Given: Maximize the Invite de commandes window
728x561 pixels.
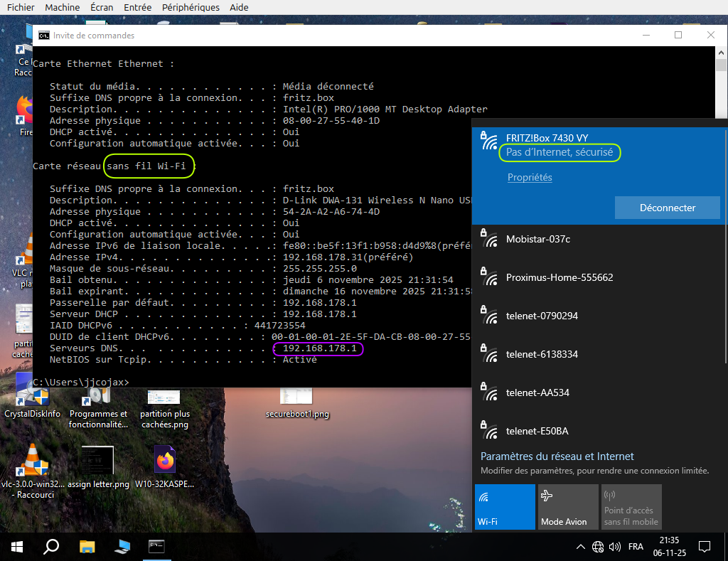Looking at the screenshot, I should click(678, 36).
